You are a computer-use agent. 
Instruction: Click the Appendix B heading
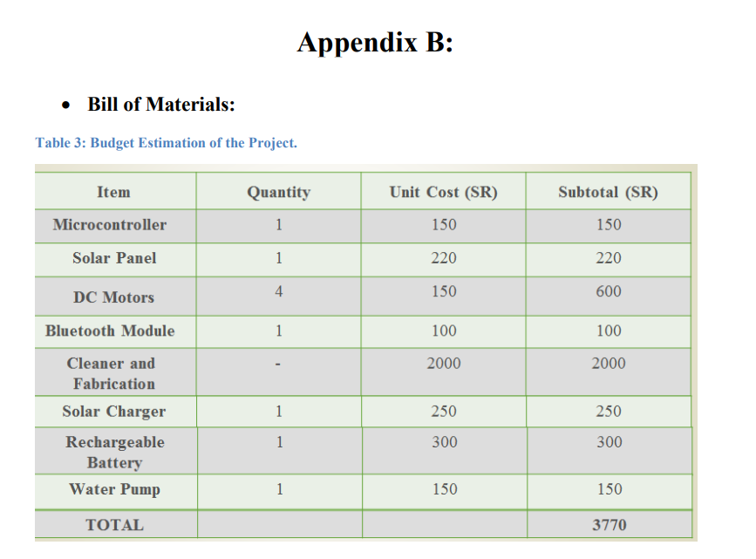[375, 43]
